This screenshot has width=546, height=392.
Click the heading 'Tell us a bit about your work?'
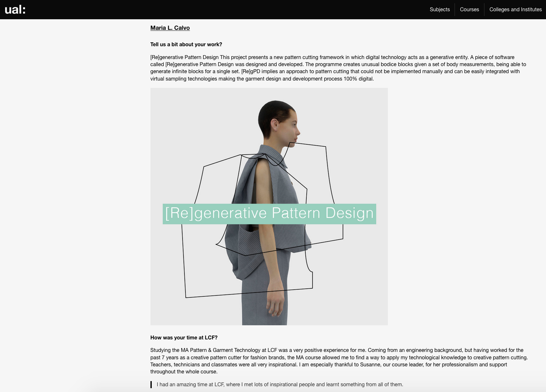pos(186,45)
